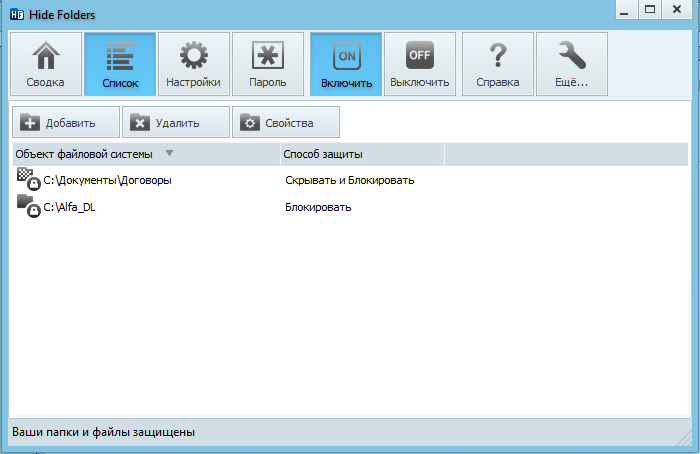
Task: Click the sort arrow in Объект column header
Action: click(x=169, y=153)
